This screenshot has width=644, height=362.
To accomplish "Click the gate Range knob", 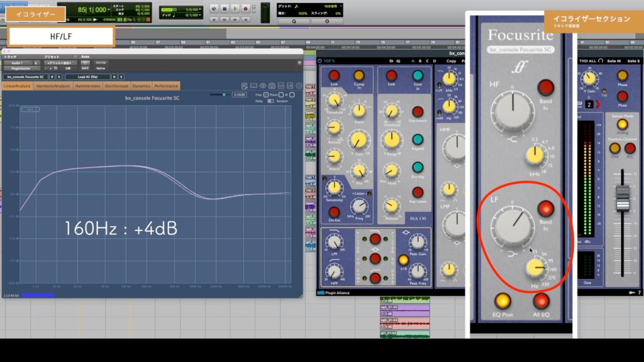I will pos(391,140).
